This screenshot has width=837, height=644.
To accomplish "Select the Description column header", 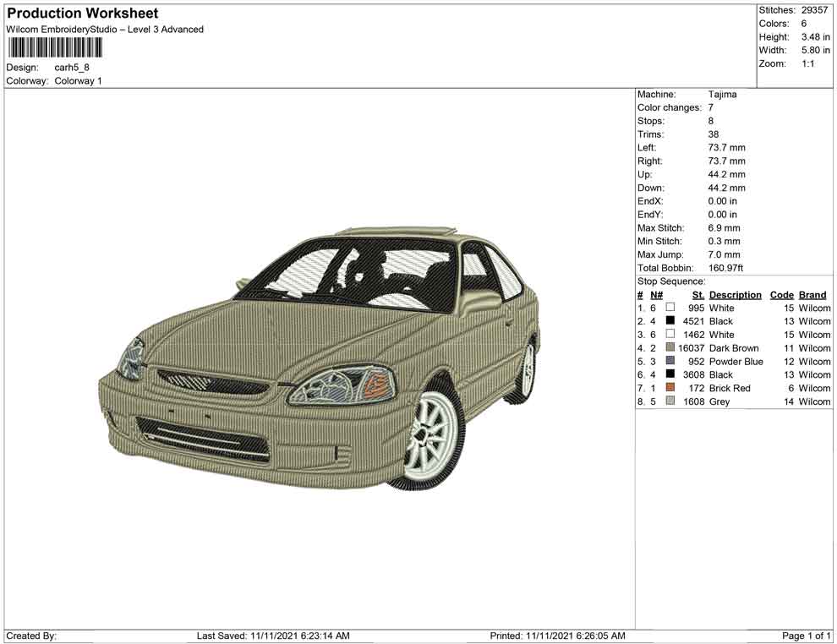I will click(x=735, y=294).
